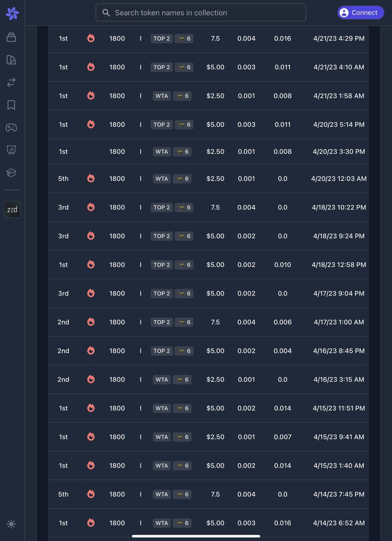Click flame icon in 4/21/23 4:29 PM row
Image resolution: width=392 pixels, height=541 pixels.
click(91, 38)
